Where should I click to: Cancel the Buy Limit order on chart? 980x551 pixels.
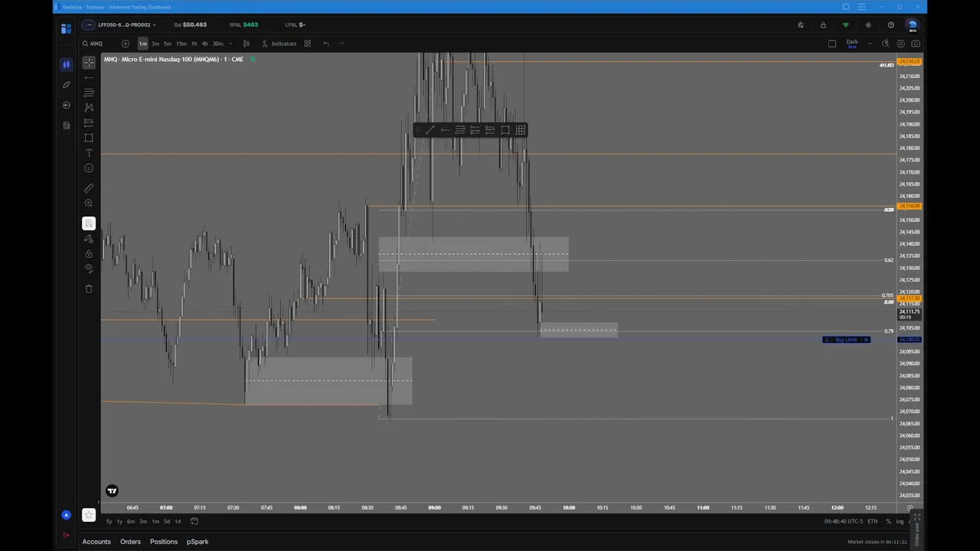tap(866, 340)
